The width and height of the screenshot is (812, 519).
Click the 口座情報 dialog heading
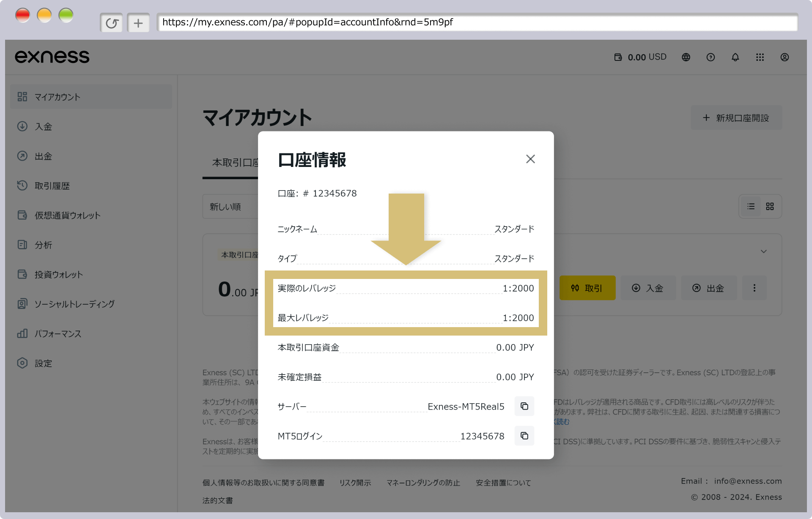point(312,160)
